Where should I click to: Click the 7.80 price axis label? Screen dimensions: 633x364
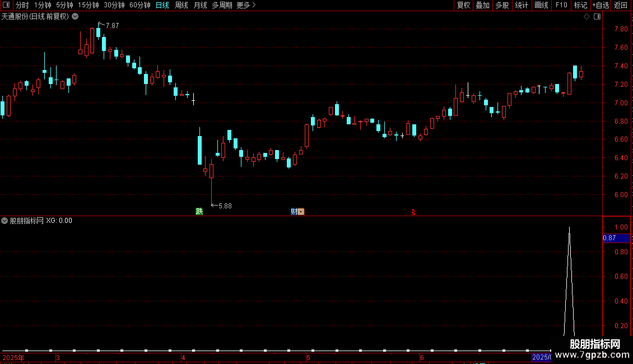pos(621,29)
